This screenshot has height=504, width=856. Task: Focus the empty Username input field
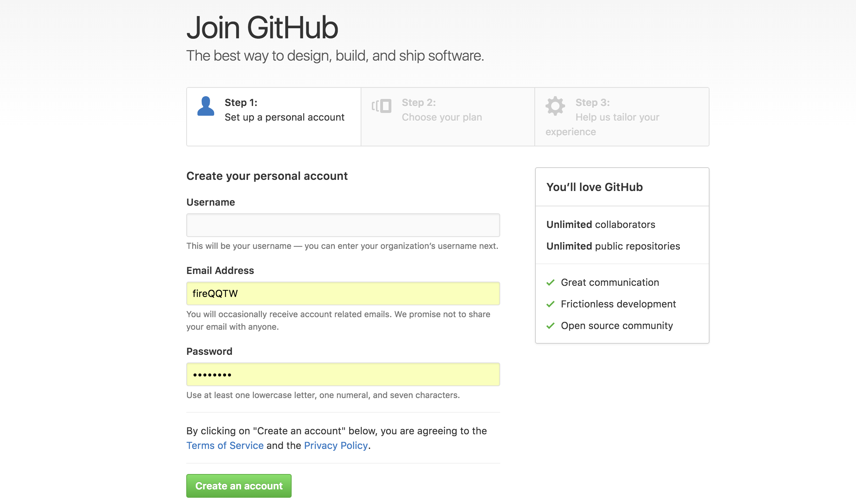pos(343,225)
